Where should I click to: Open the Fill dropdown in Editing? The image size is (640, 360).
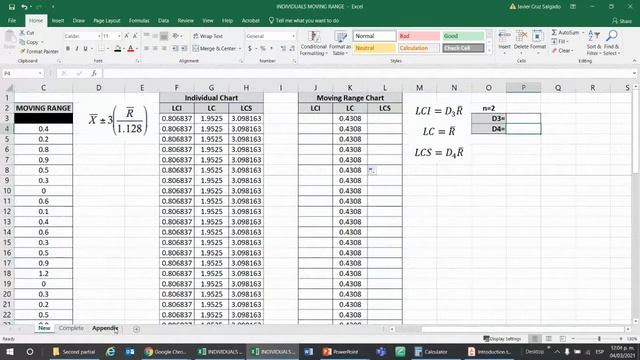pyautogui.click(x=567, y=42)
